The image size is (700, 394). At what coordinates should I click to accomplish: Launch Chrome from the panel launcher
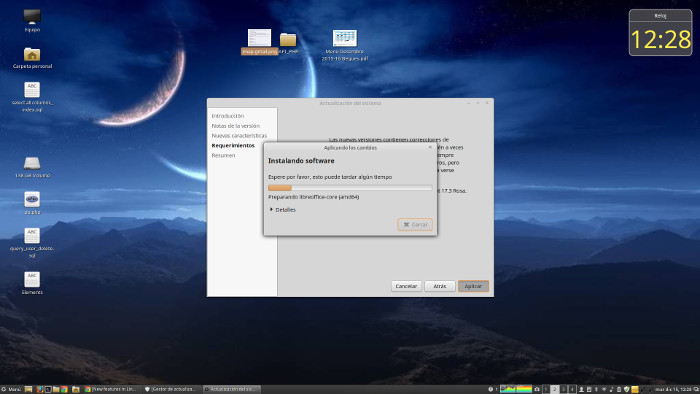click(64, 389)
